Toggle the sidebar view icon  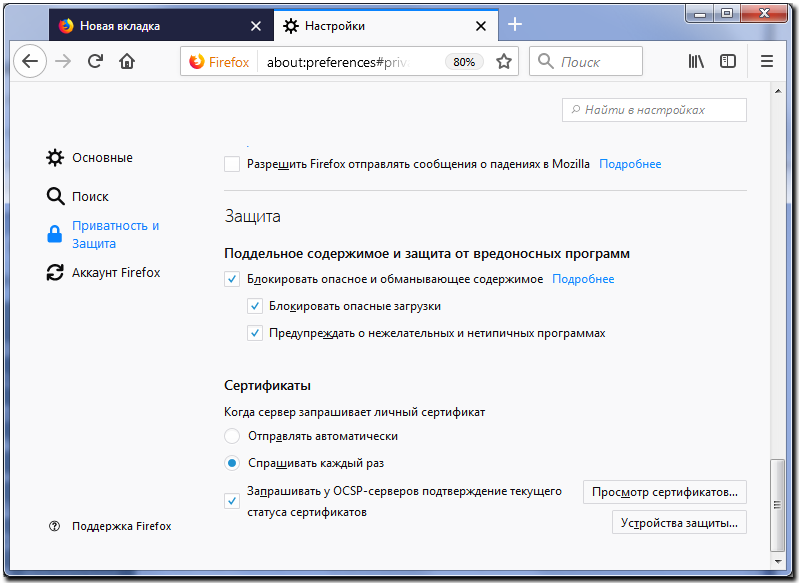click(x=728, y=61)
